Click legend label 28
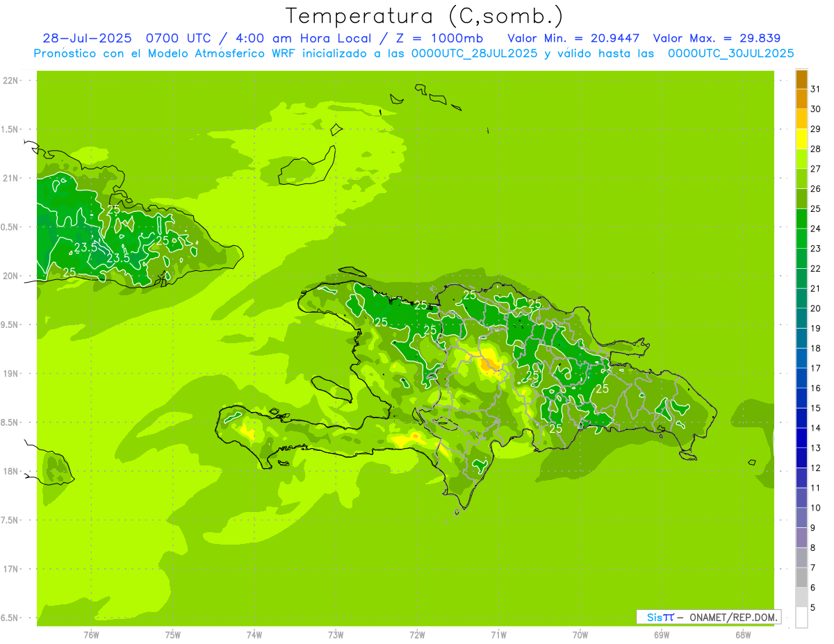 (x=815, y=149)
